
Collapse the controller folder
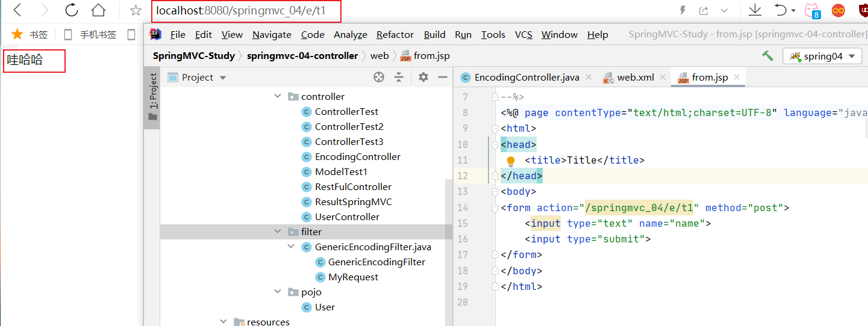point(278,96)
